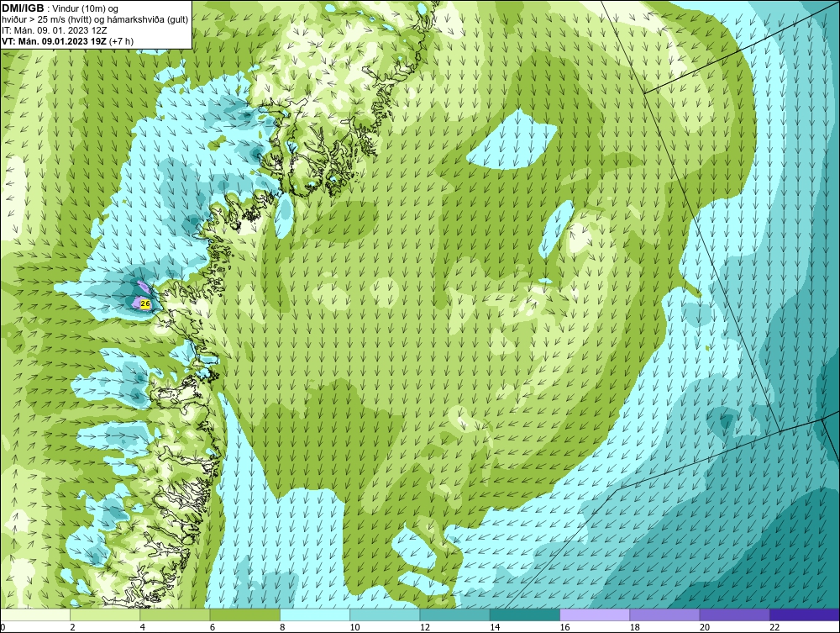Click the '10' label on the color scale
Screen dimensions: 840x633
coord(354,628)
